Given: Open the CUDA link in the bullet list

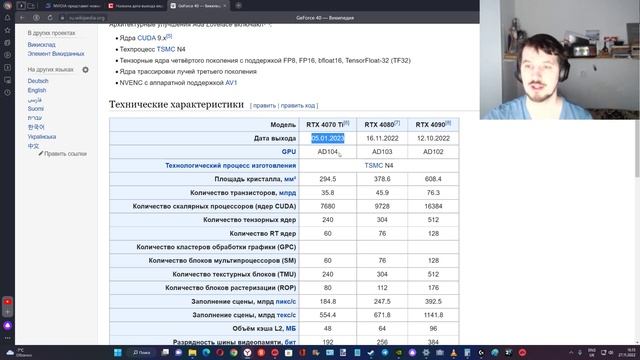Looking at the screenshot, I should pyautogui.click(x=147, y=38).
